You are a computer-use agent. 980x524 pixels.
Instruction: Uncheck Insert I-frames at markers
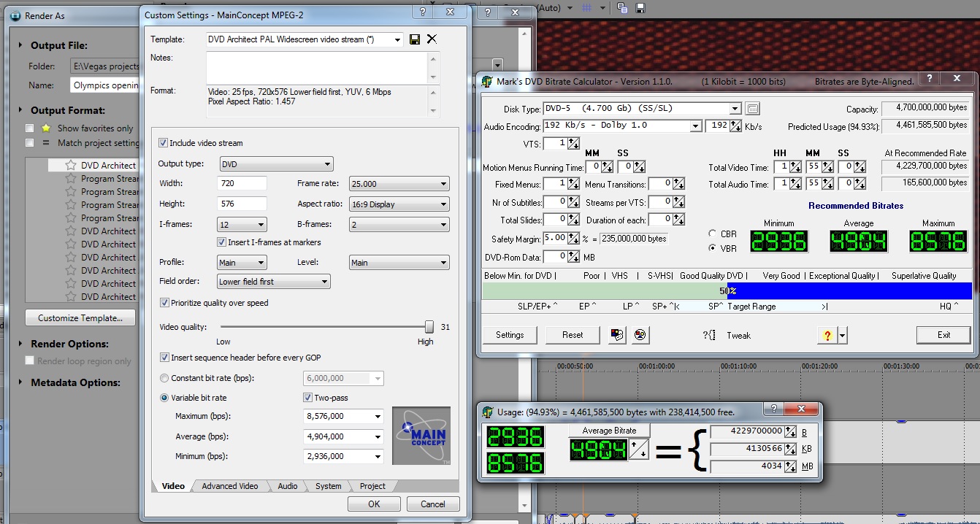click(222, 242)
